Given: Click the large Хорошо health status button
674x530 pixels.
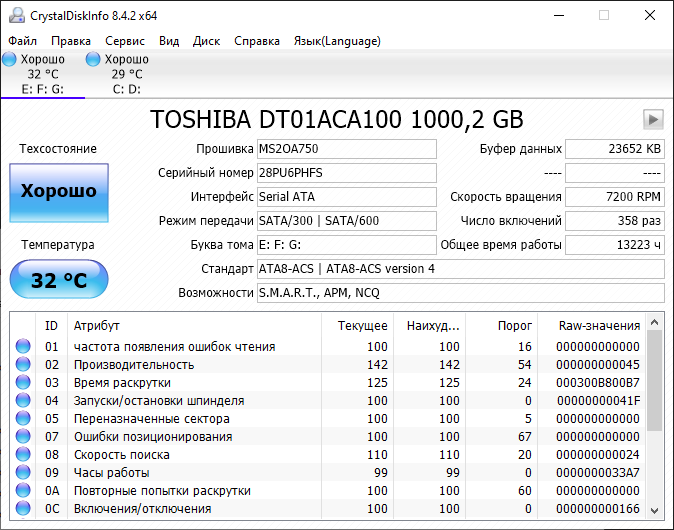Looking at the screenshot, I should click(x=59, y=193).
